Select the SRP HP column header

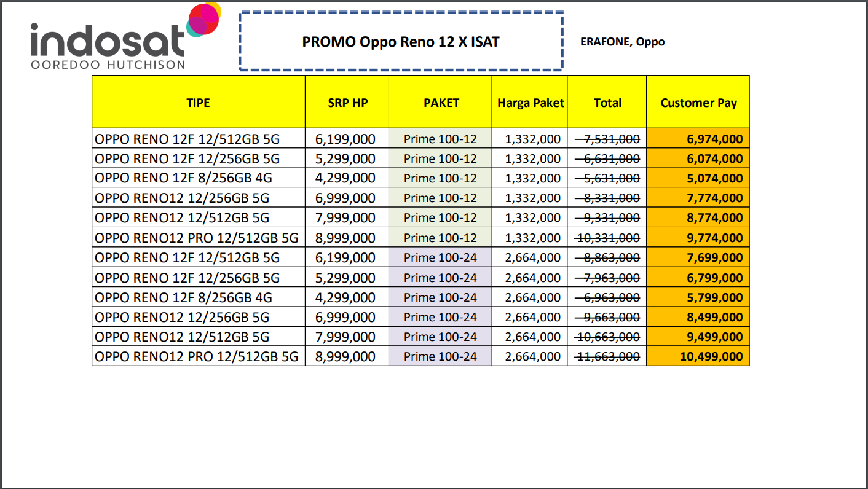347,103
